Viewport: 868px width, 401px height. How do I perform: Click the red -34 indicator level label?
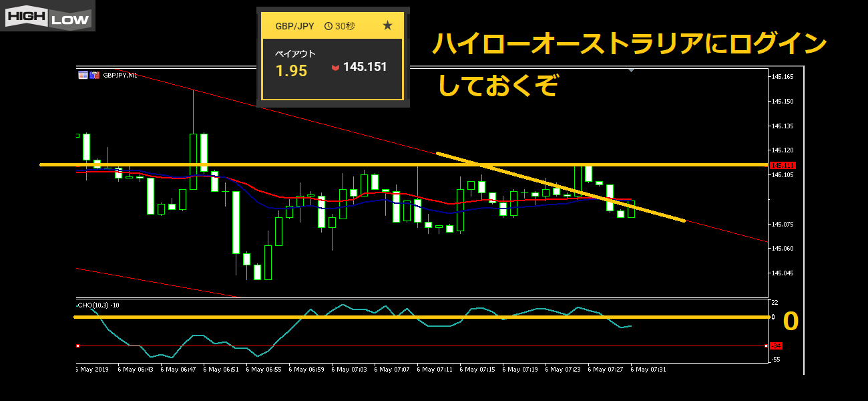776,346
